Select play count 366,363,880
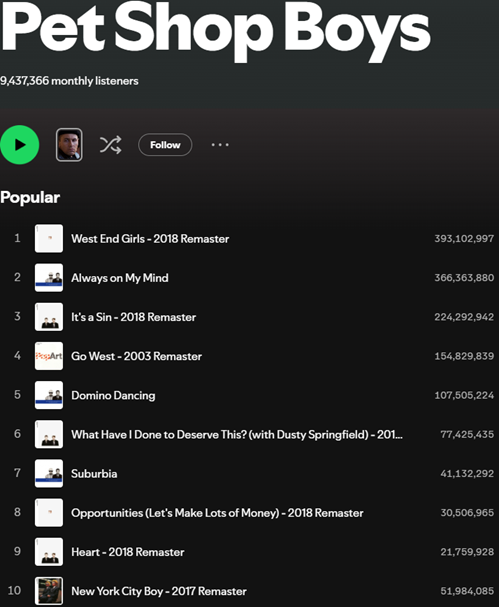The width and height of the screenshot is (499, 607). point(464,278)
